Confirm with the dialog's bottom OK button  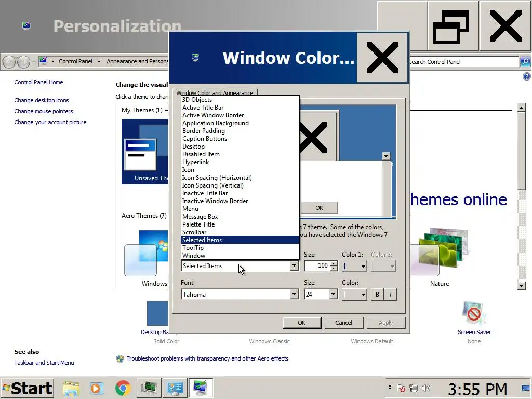click(302, 323)
